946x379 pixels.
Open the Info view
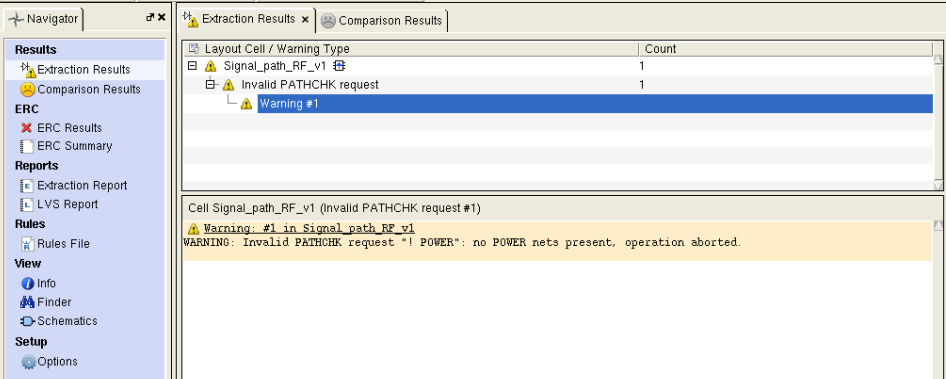[46, 283]
